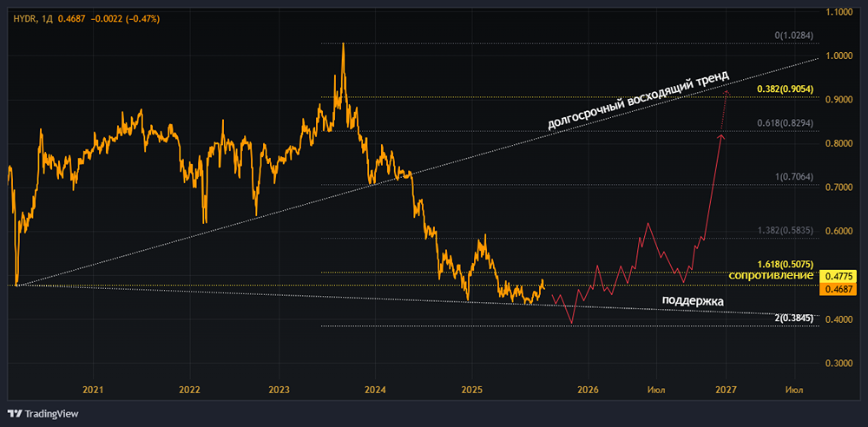Image resolution: width=868 pixels, height=427 pixels.
Task: Click the orange 0.4687 current price tag
Action: coord(838,288)
